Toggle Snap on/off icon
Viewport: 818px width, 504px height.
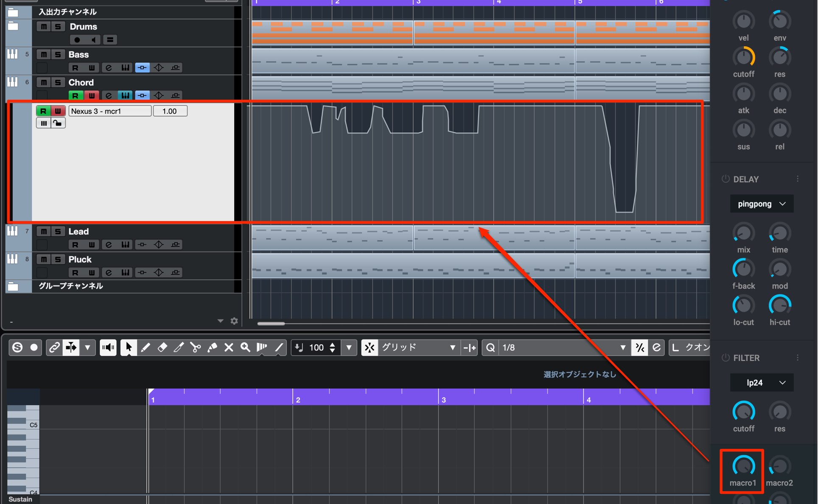tap(370, 347)
